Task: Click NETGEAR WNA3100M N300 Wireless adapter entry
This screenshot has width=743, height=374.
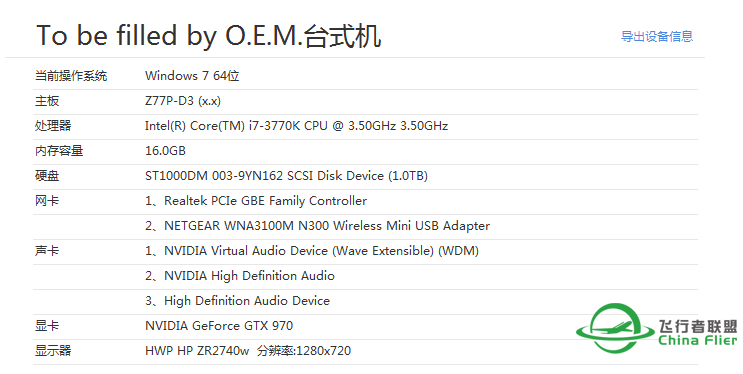Action: [317, 226]
